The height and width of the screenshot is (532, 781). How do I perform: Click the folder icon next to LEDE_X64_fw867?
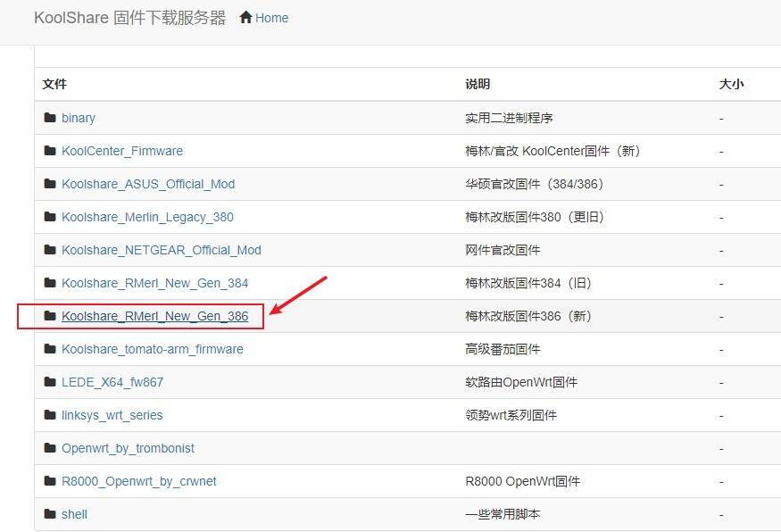click(x=51, y=381)
